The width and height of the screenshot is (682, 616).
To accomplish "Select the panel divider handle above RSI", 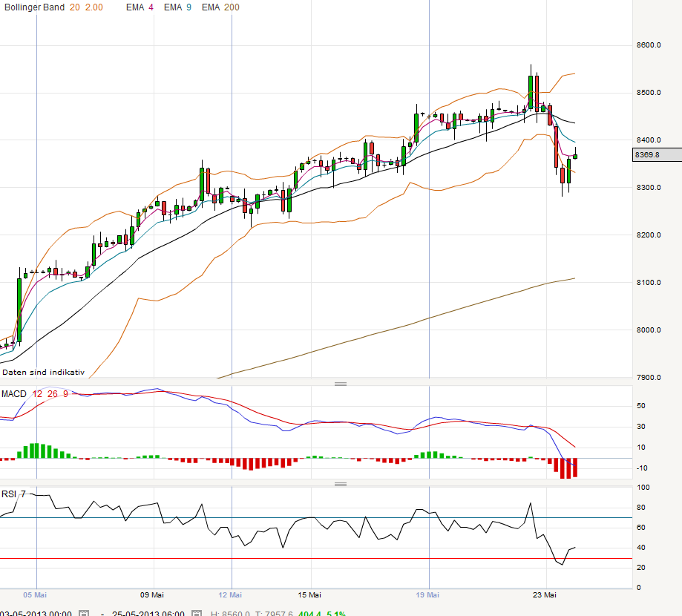I will point(341,484).
